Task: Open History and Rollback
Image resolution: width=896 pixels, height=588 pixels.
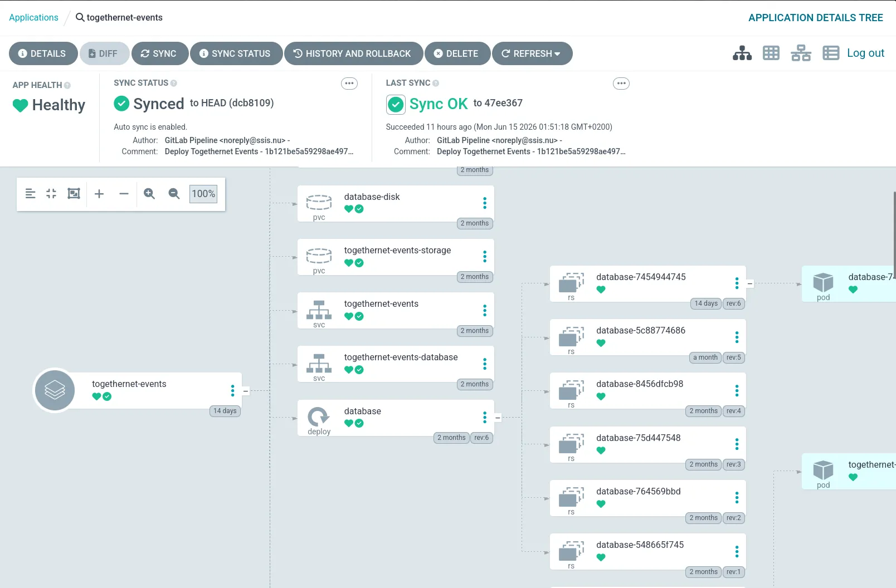Action: [353, 53]
